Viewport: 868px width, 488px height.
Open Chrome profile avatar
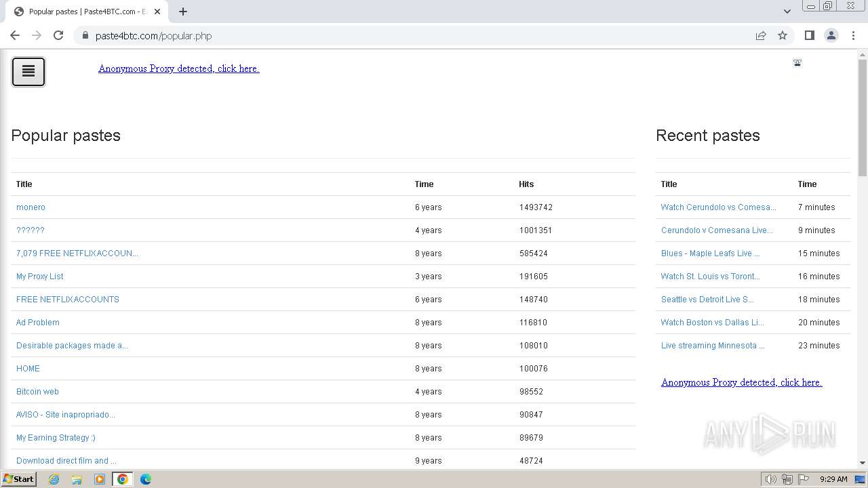(831, 35)
